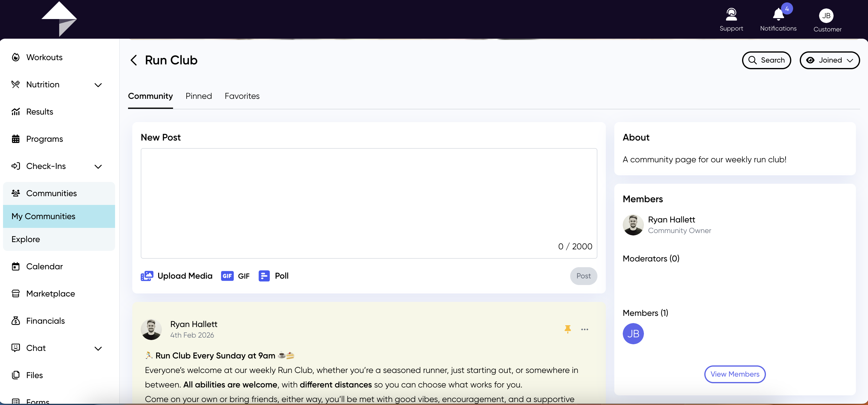Click the Check-Ins arrow icon

pos(15,166)
